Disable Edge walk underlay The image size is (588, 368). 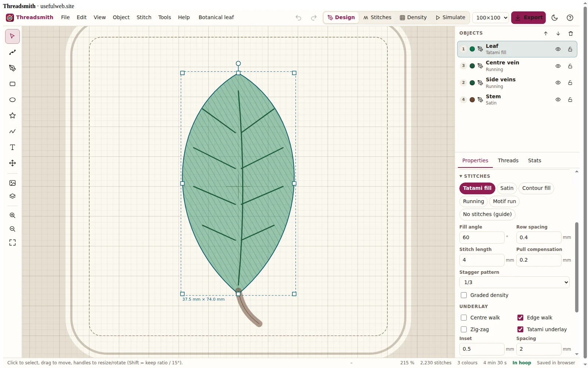point(520,318)
